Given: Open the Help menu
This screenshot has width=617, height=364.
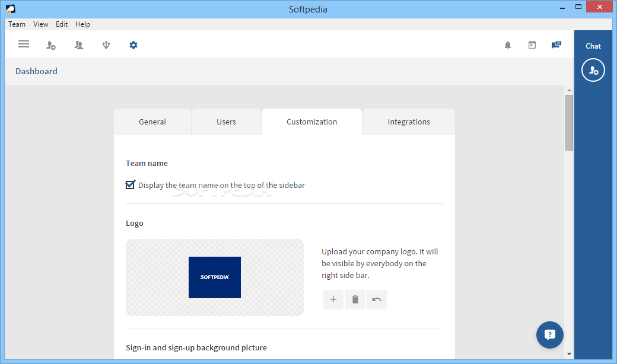Looking at the screenshot, I should coord(82,24).
